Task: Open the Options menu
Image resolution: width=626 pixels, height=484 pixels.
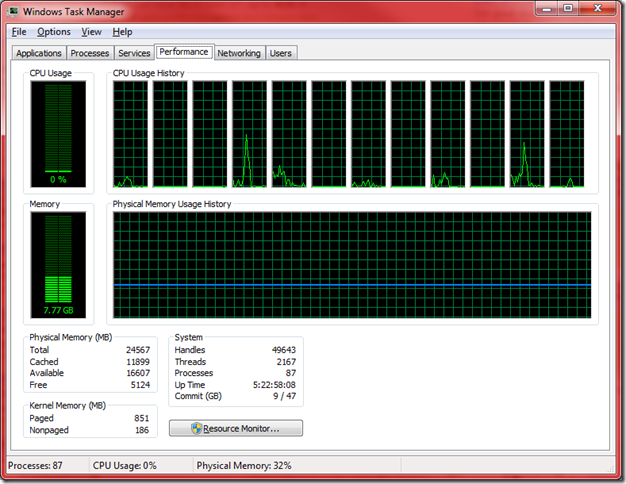Action: (x=53, y=32)
